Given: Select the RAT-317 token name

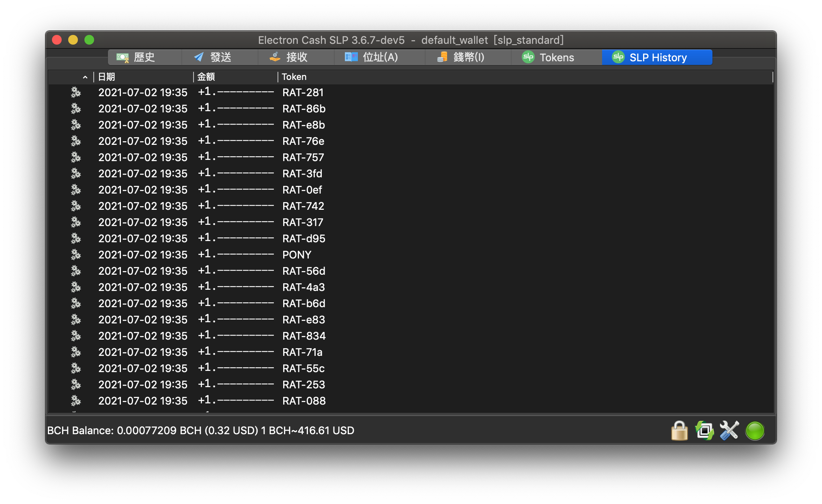Looking at the screenshot, I should [303, 222].
